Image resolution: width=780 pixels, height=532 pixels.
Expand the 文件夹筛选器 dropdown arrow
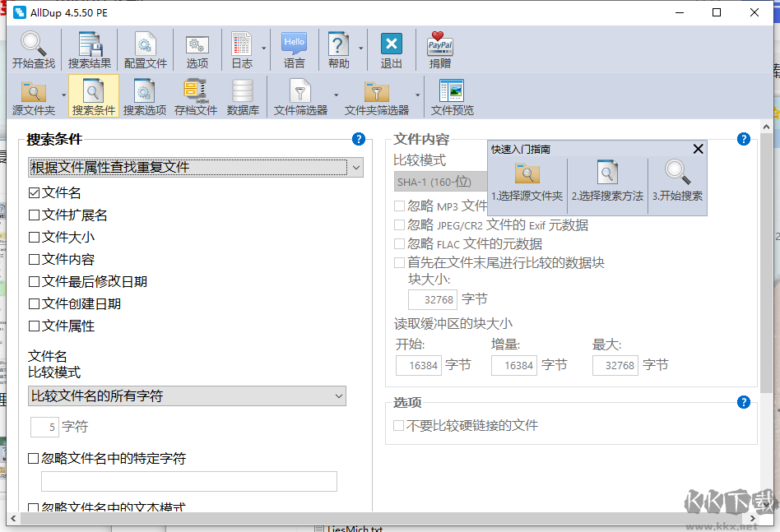click(x=417, y=95)
